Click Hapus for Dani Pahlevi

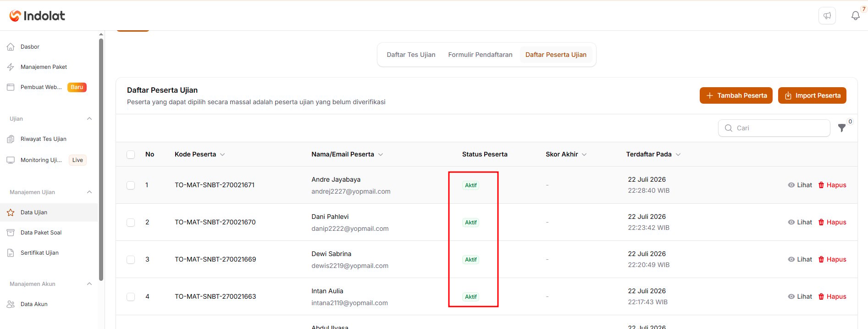click(832, 222)
